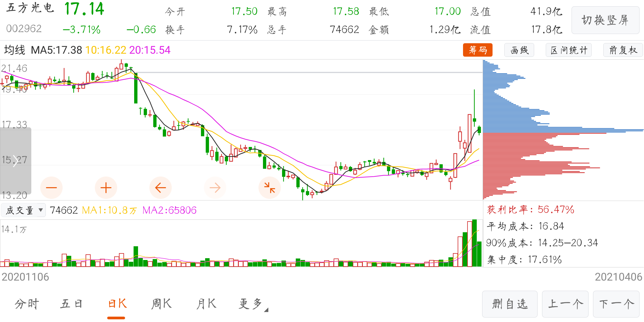Click the 获利比率 56.47% readout

click(x=530, y=210)
